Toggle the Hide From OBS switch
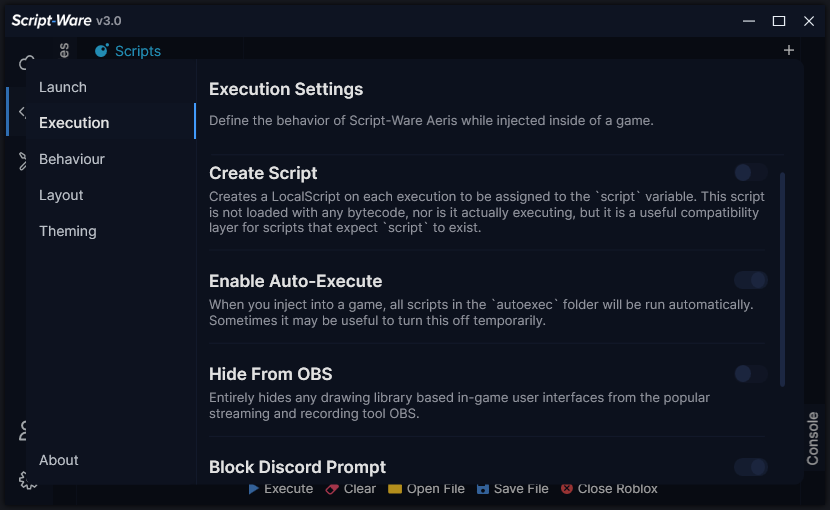The height and width of the screenshot is (510, 830). click(x=751, y=374)
